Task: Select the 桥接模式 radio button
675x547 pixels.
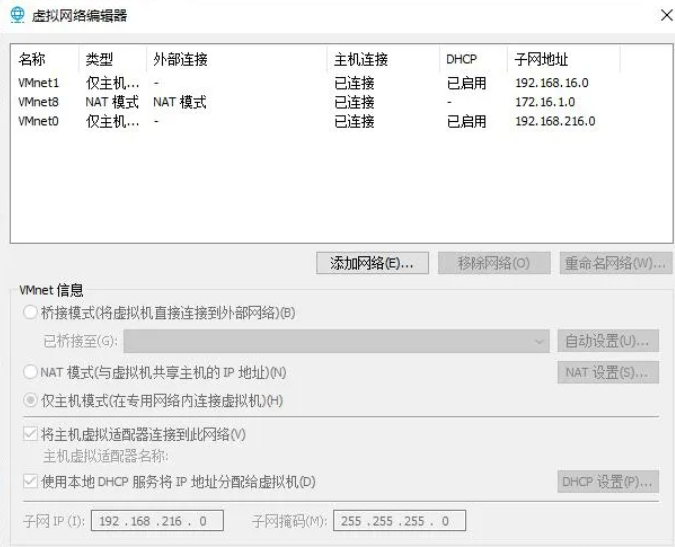Action: coord(30,312)
